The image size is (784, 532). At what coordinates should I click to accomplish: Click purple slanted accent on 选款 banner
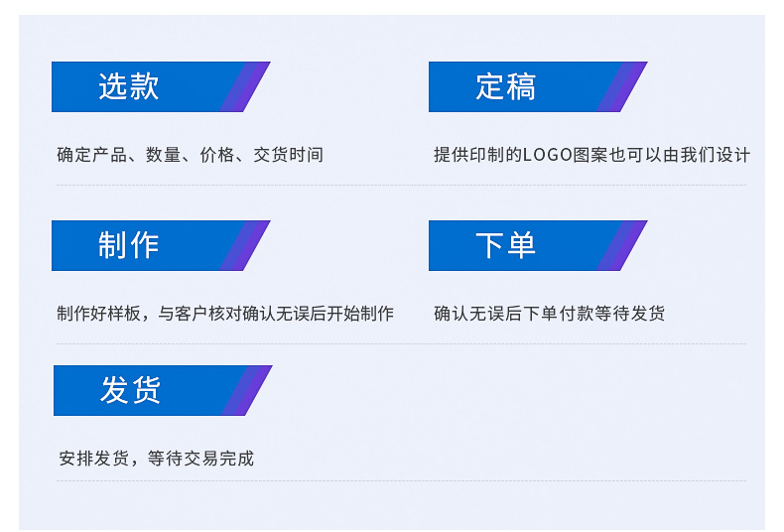coord(244,87)
